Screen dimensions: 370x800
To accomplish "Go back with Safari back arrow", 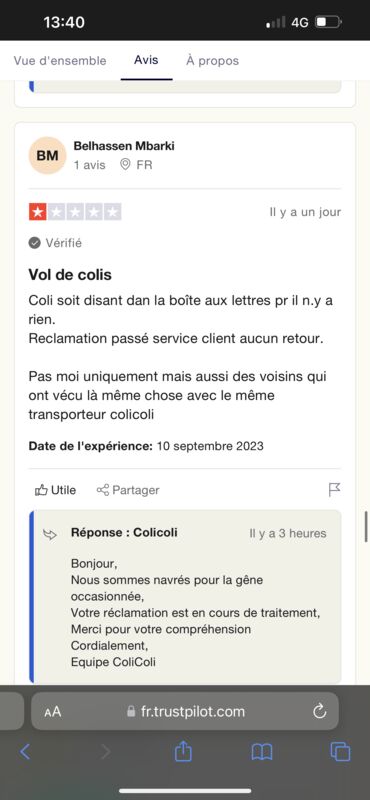I will [25, 752].
